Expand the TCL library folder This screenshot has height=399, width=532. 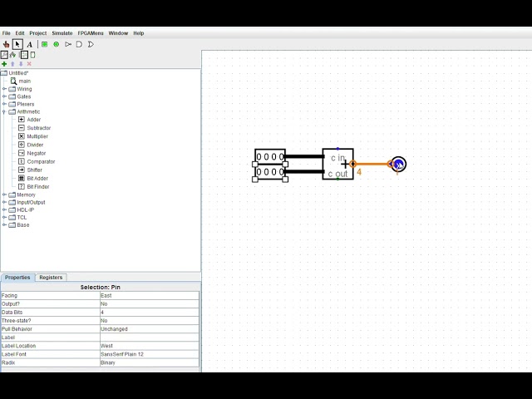(x=4, y=218)
